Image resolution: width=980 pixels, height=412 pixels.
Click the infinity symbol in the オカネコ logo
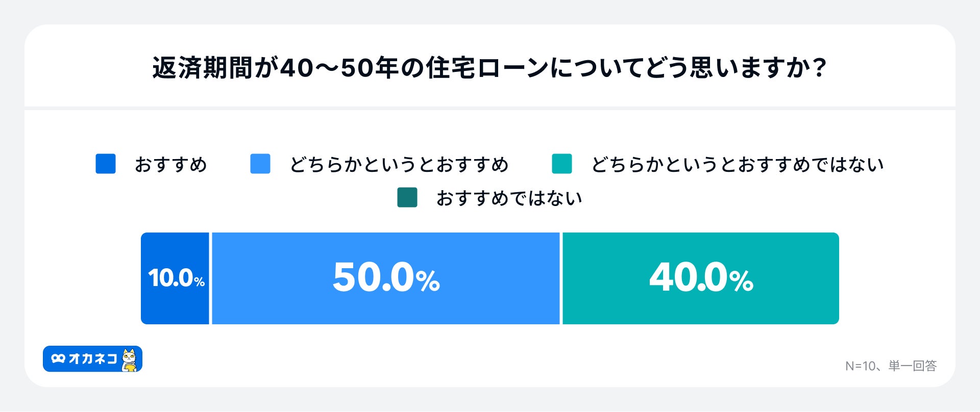(x=58, y=359)
